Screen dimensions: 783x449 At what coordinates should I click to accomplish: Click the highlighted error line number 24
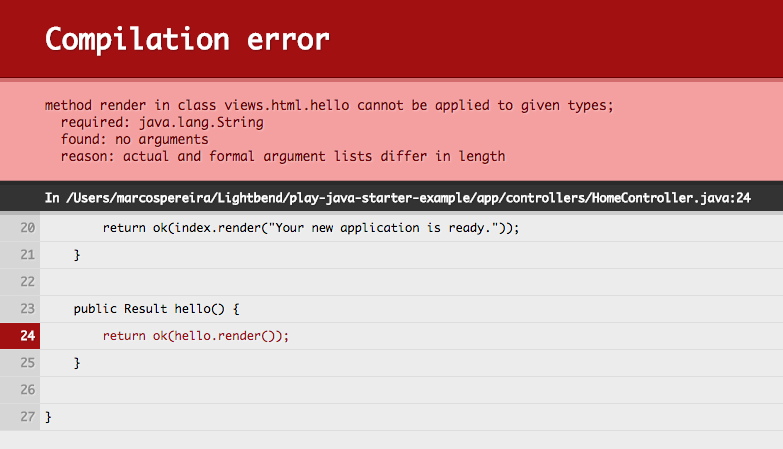click(x=27, y=336)
